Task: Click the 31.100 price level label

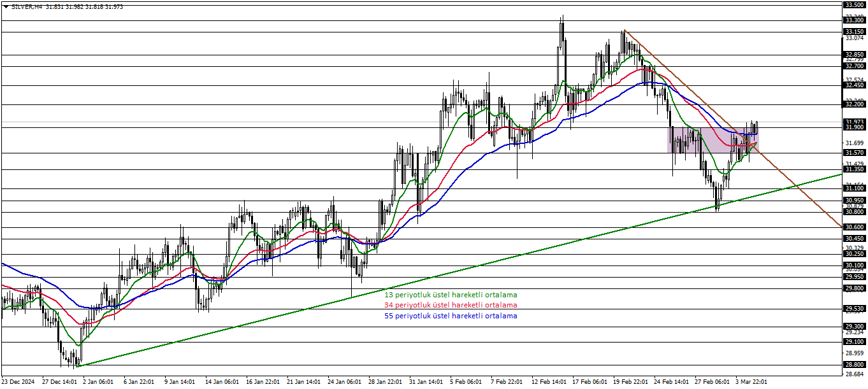Action: (854, 188)
